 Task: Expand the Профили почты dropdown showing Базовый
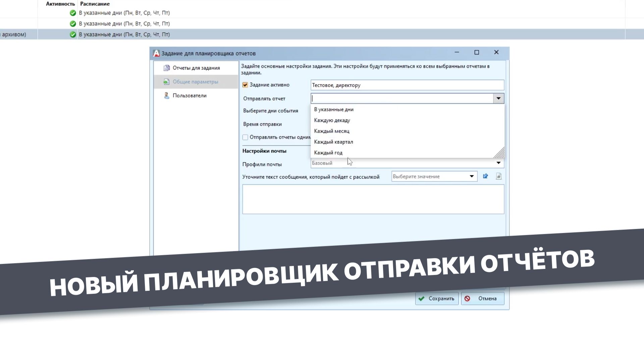(499, 163)
